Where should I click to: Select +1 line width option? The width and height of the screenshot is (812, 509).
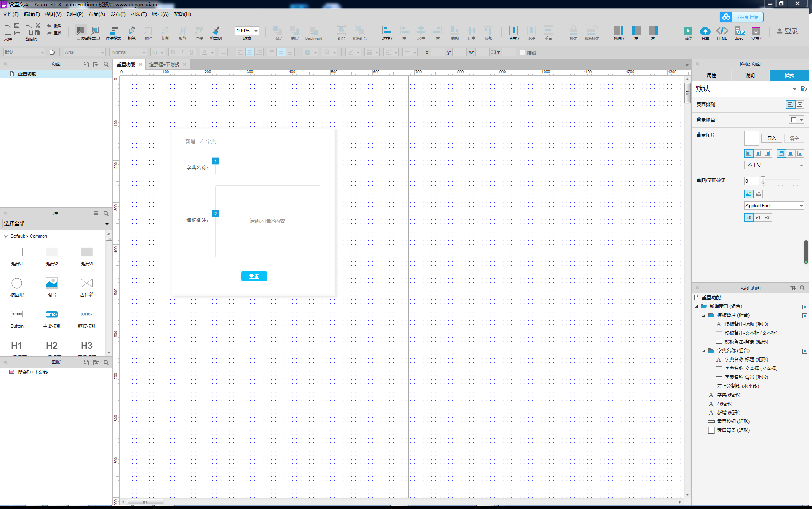758,217
